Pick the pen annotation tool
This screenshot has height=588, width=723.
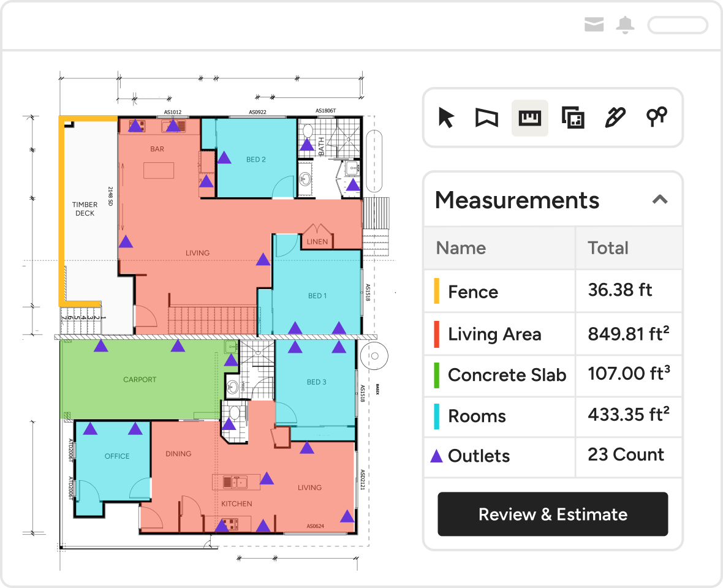615,118
